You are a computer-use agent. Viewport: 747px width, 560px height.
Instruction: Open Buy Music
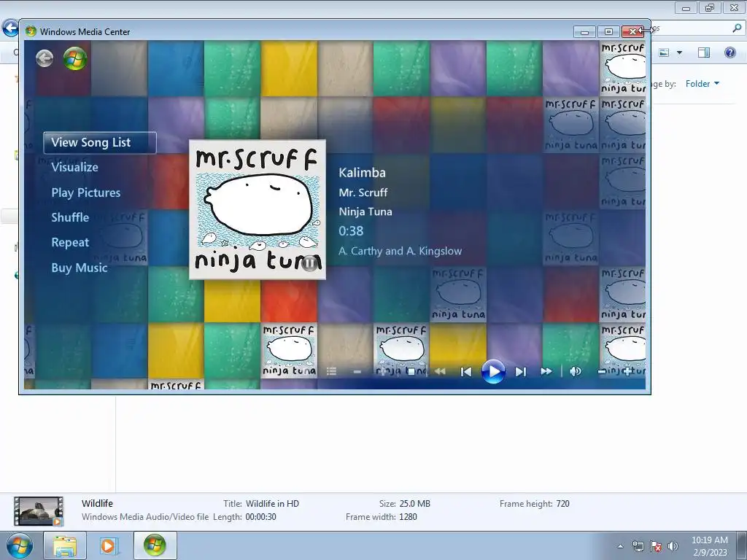(79, 268)
